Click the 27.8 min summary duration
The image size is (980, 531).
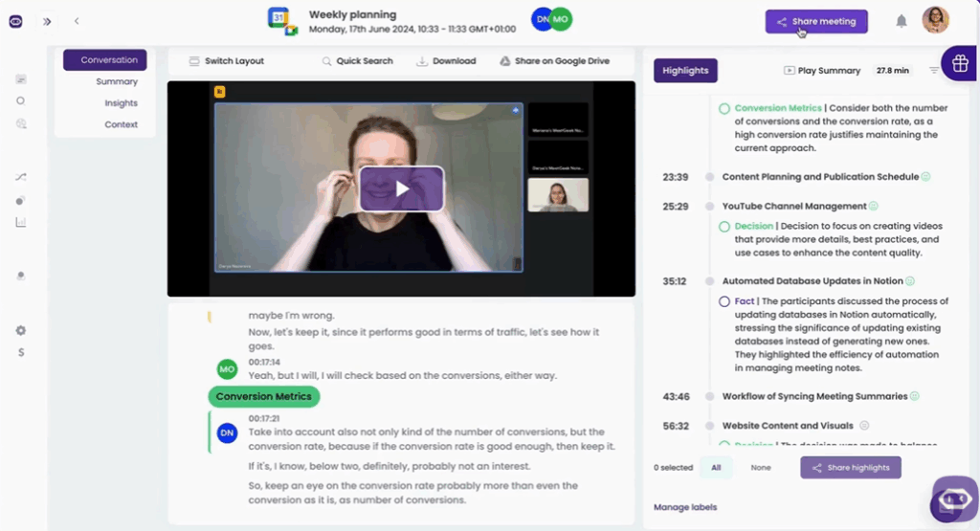point(892,71)
